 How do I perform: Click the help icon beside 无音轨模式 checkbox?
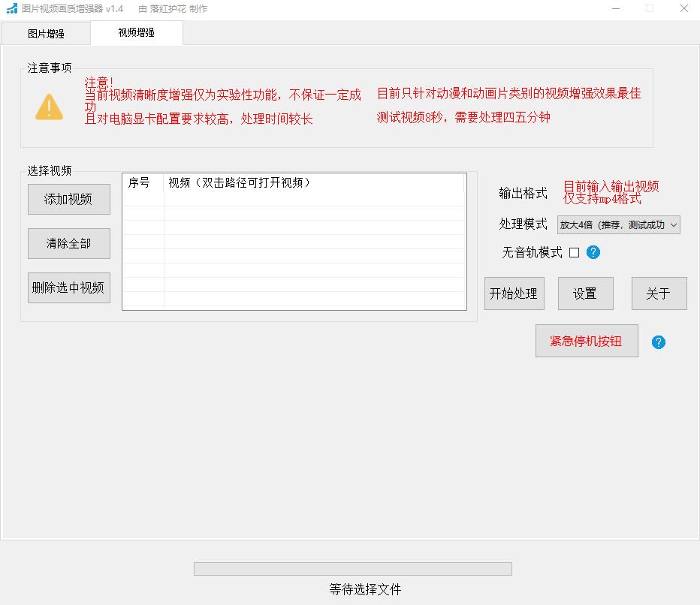593,253
